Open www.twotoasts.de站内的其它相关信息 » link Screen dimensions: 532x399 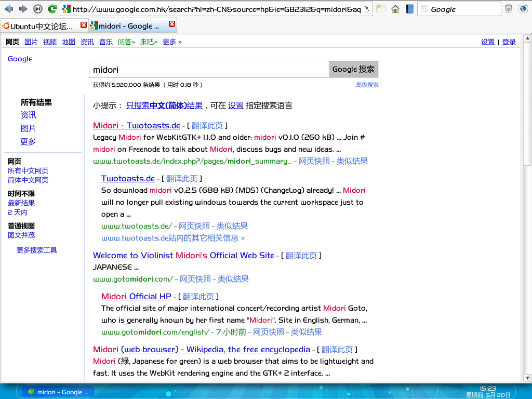[x=173, y=238]
